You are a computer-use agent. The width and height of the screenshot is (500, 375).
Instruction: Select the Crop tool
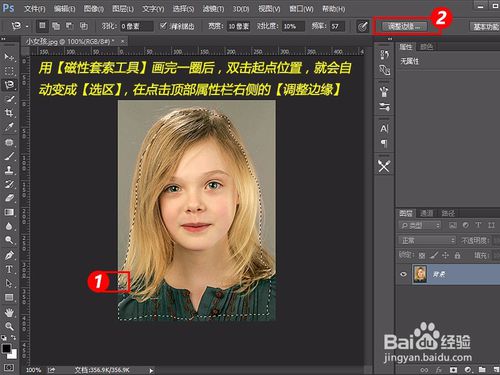pos(9,113)
